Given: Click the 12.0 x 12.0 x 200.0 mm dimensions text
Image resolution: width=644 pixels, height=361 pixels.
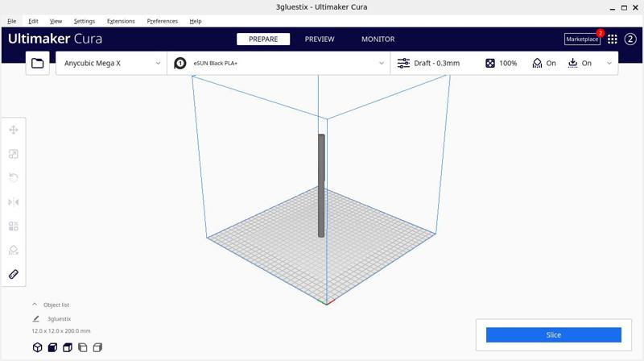Looking at the screenshot, I should pyautogui.click(x=61, y=330).
